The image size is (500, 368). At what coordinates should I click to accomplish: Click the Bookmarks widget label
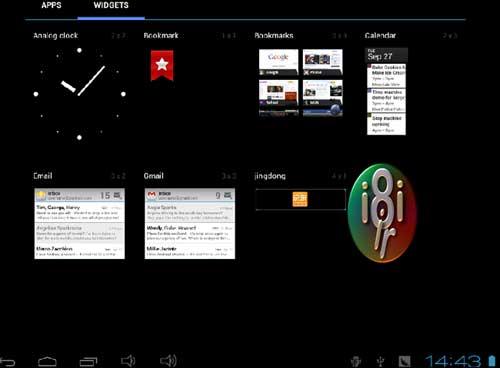coord(274,35)
